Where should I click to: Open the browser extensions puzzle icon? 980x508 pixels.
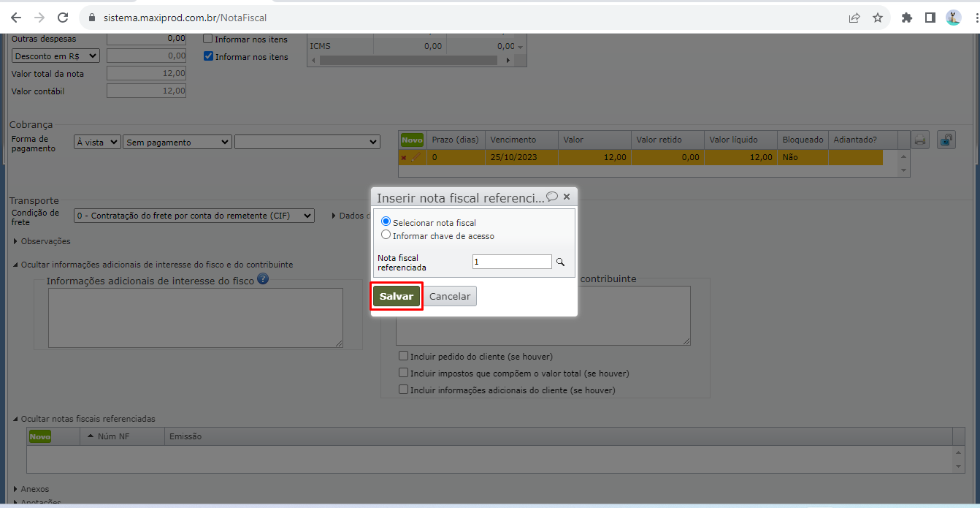907,18
